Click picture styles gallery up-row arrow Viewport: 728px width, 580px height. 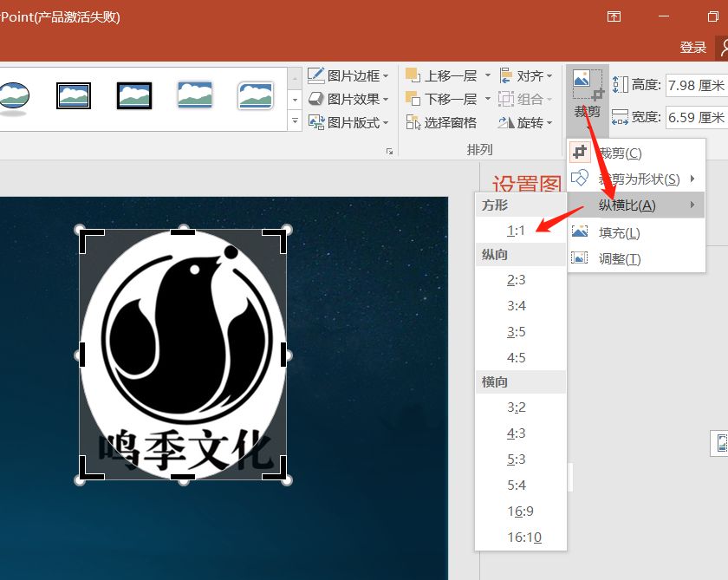pos(295,79)
